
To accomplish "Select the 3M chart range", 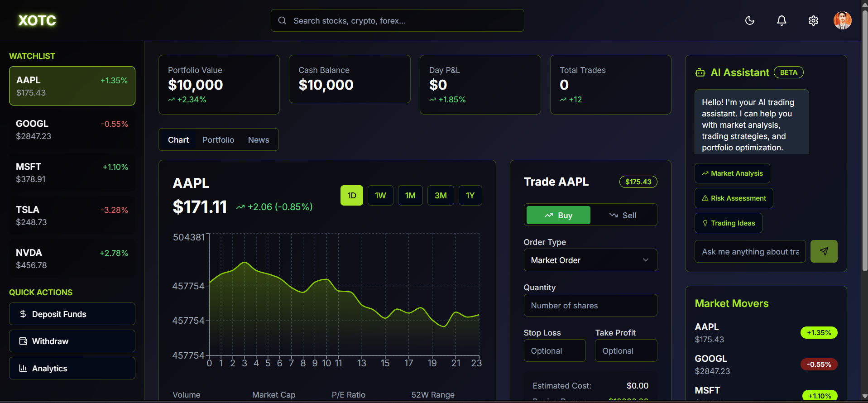I will click(x=441, y=196).
